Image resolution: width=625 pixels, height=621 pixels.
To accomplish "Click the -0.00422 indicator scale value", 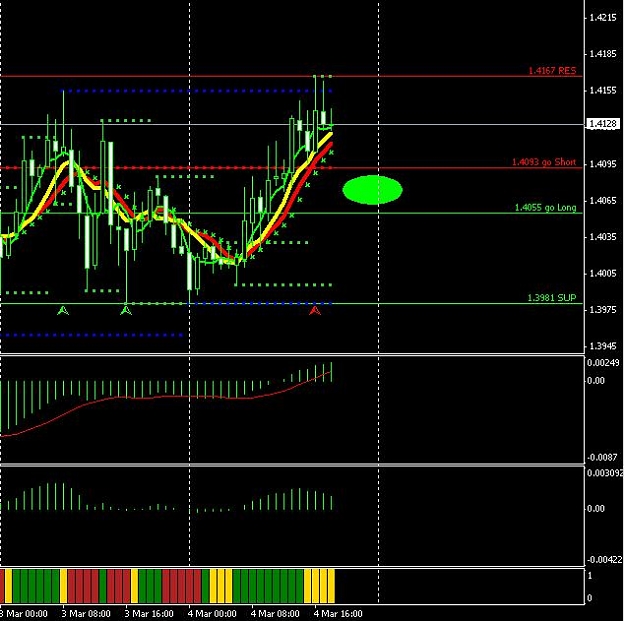I will [605, 560].
